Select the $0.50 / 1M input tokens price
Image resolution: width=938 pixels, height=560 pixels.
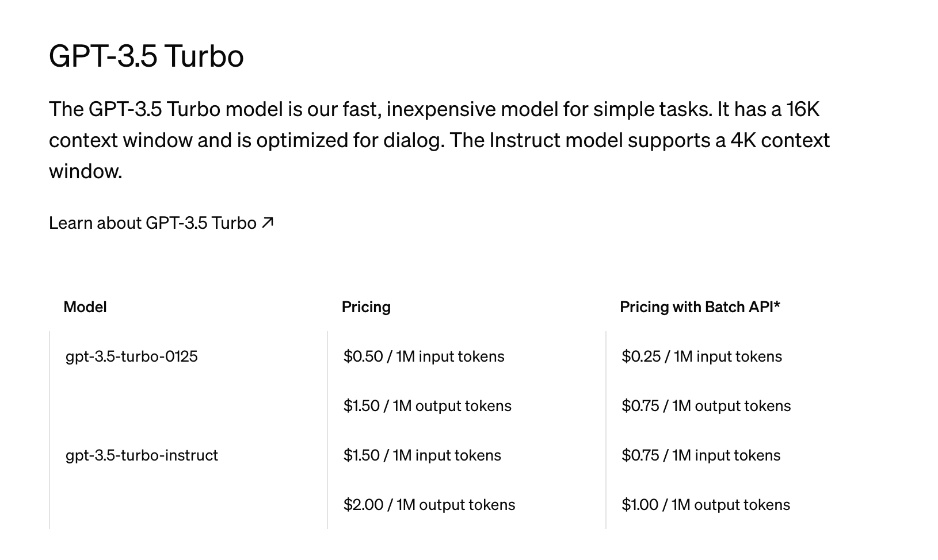click(424, 356)
